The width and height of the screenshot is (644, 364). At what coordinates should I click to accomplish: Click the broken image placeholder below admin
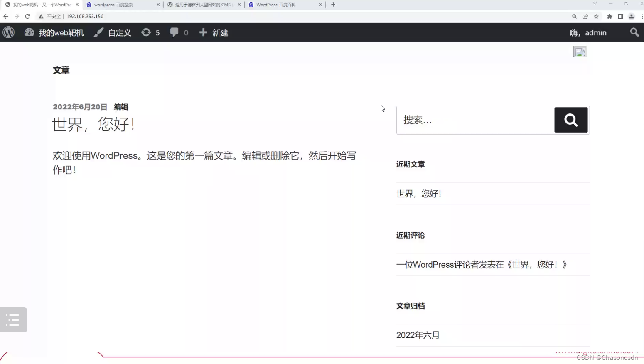coord(580,52)
